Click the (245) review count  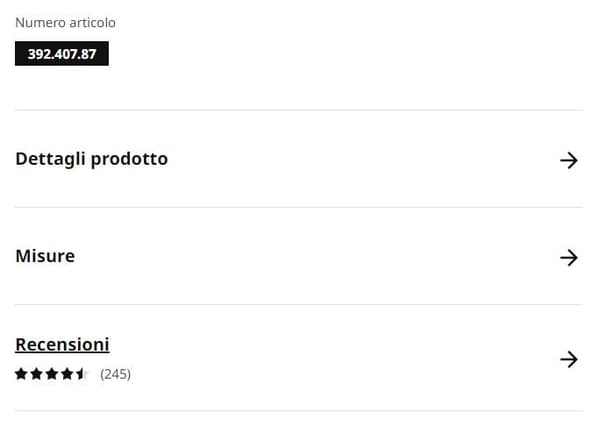pos(116,375)
